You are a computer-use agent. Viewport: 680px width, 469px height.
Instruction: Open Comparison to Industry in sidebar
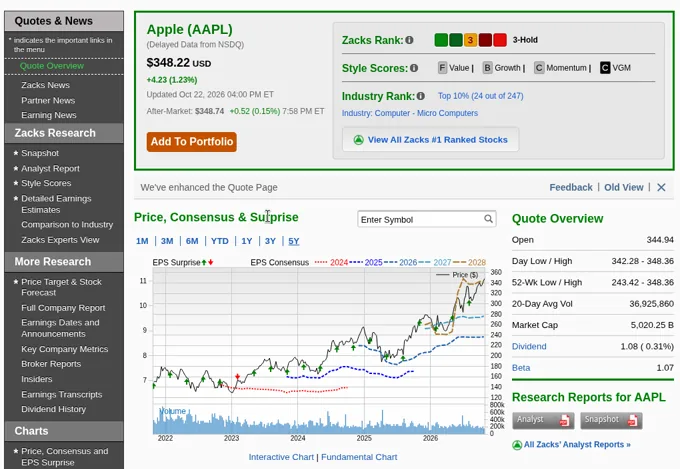coord(67,225)
